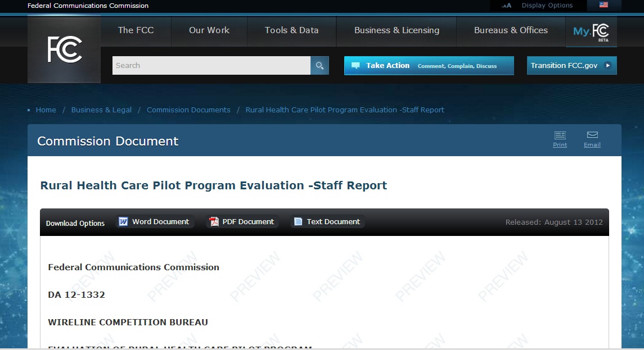Screen dimensions: 644x350
Task: Click the DA 12-1332 text
Action: 76,294
